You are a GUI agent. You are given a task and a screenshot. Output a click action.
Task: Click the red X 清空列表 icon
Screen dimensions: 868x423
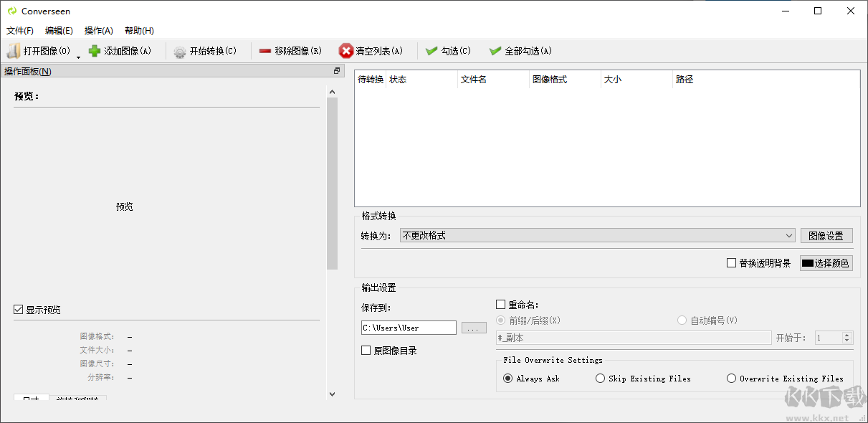[x=346, y=50]
